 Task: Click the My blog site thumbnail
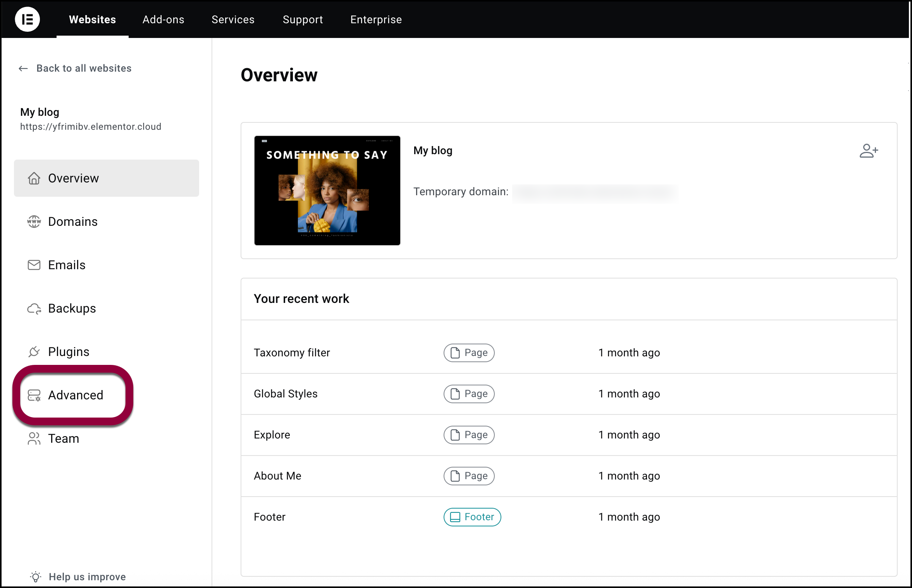(327, 190)
